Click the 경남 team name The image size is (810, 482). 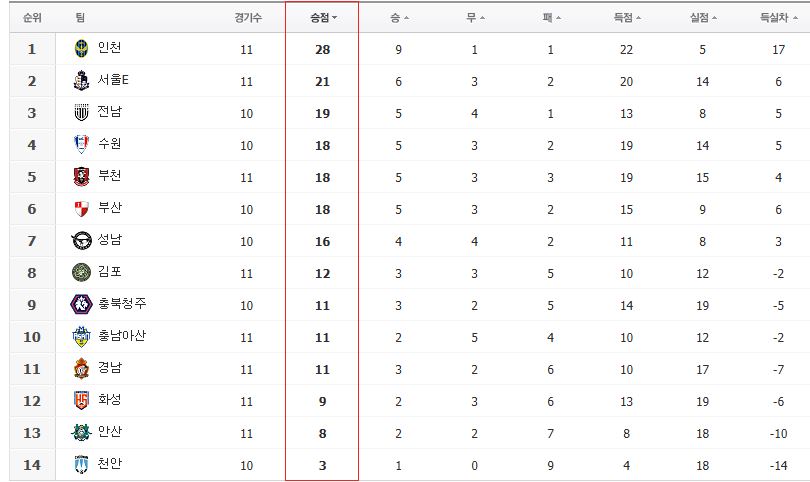click(110, 368)
